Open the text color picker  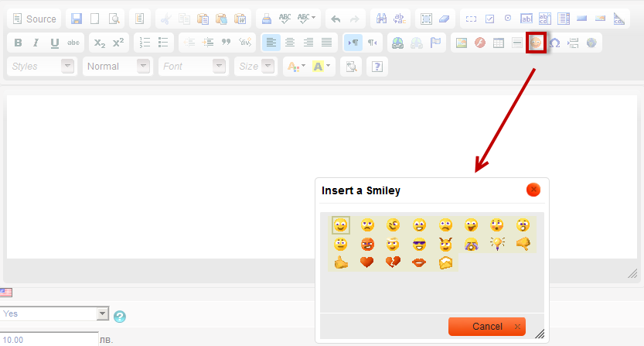(295, 67)
